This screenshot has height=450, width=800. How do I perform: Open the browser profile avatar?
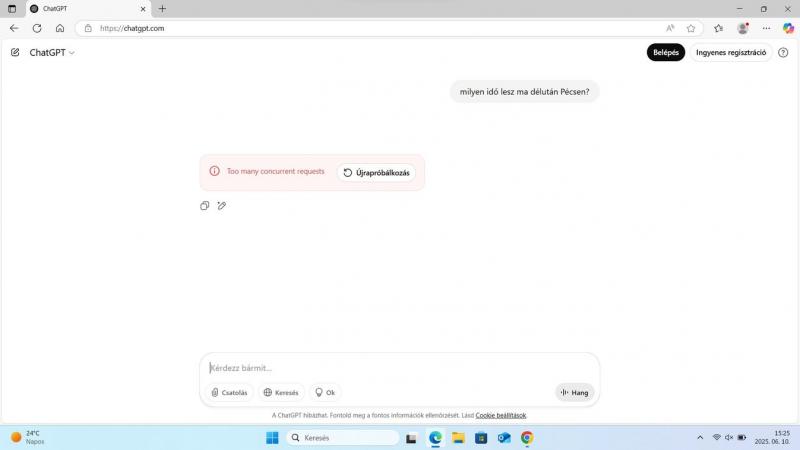point(743,28)
